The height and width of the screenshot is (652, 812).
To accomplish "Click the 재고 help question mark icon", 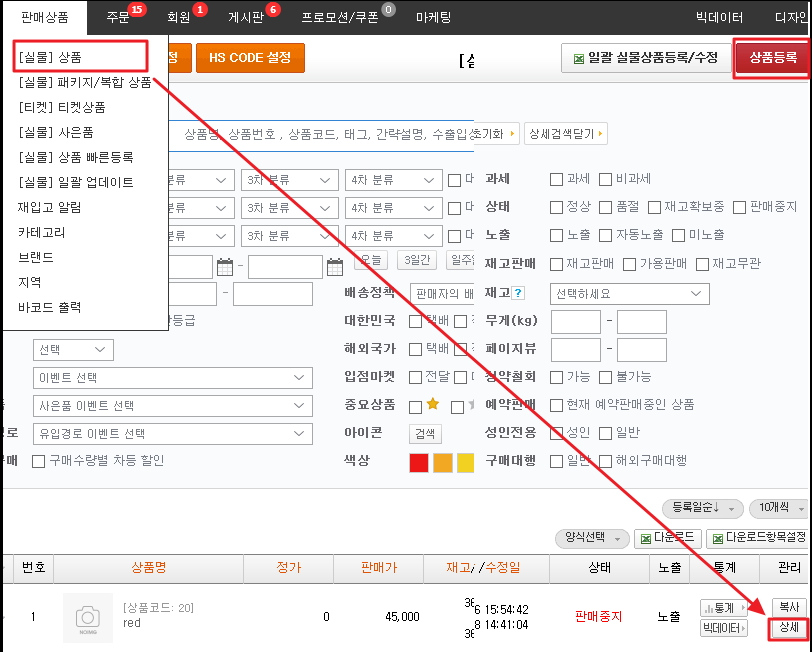I will 518,294.
